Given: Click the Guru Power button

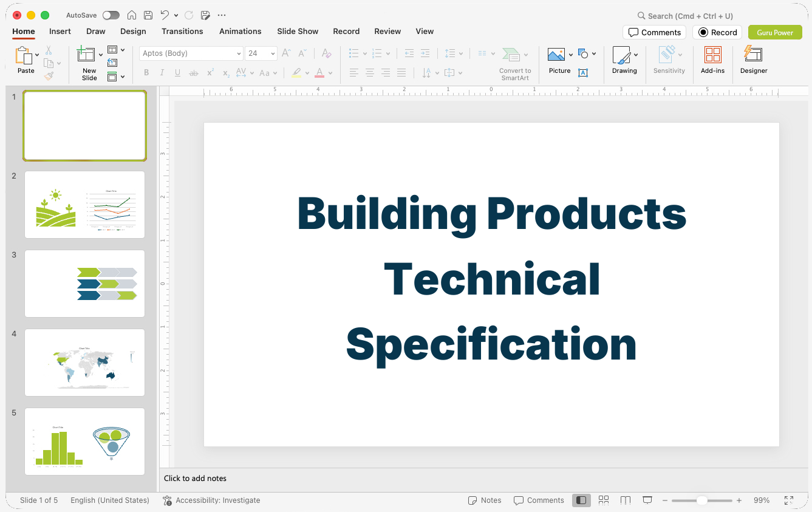Looking at the screenshot, I should click(x=775, y=32).
